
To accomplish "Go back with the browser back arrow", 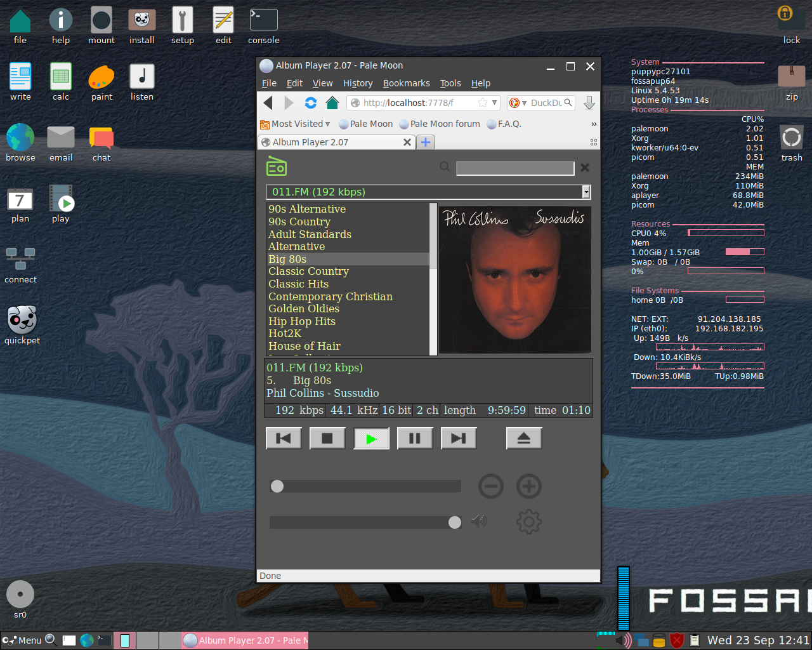I will click(268, 103).
